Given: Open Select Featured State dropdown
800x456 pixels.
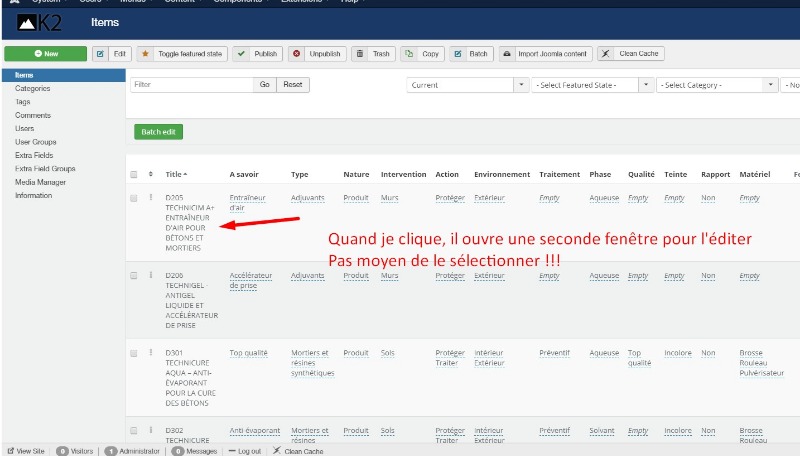Looking at the screenshot, I should click(592, 85).
